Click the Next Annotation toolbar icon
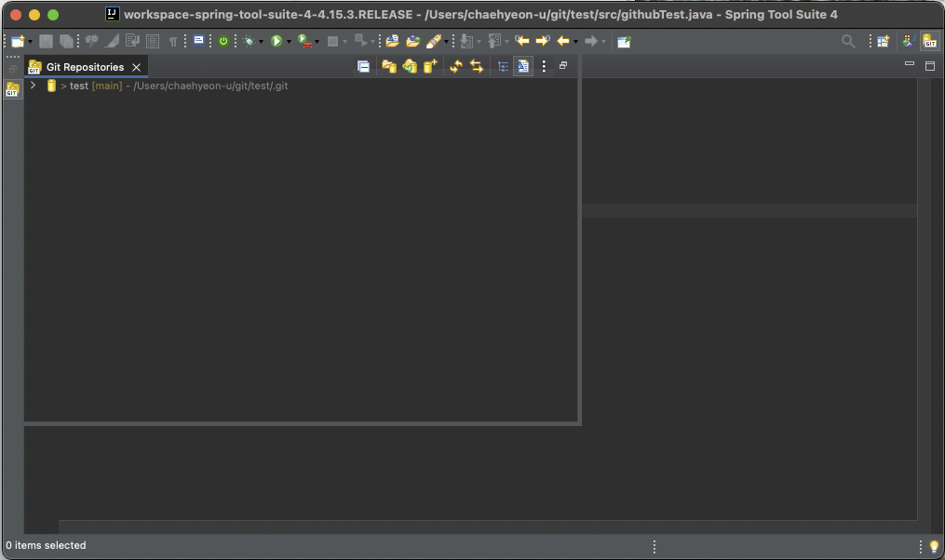The image size is (945, 560). tap(466, 42)
